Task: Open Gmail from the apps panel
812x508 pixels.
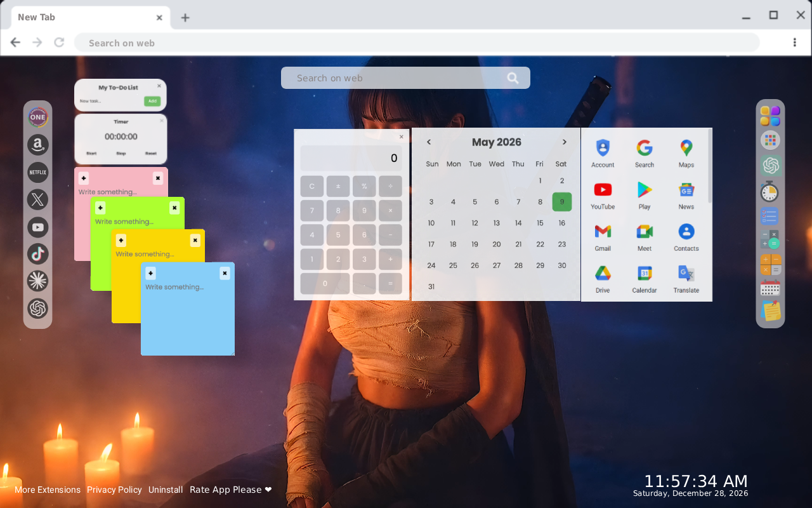Action: point(603,237)
